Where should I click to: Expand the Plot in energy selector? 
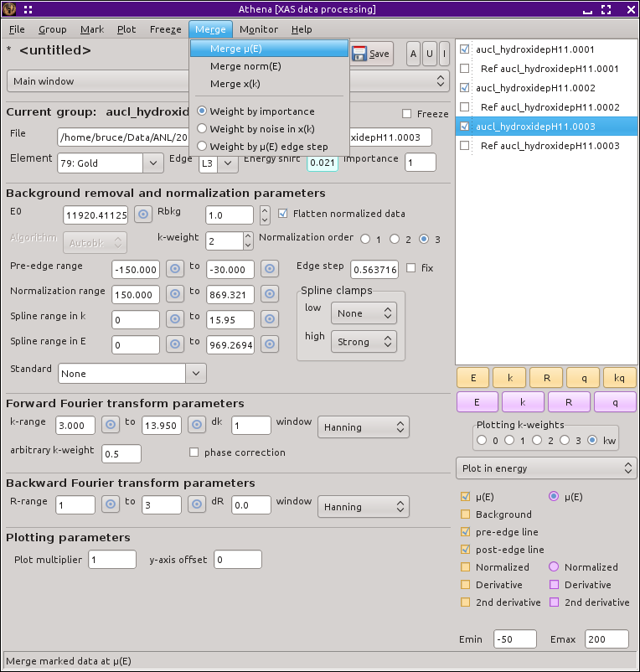545,468
